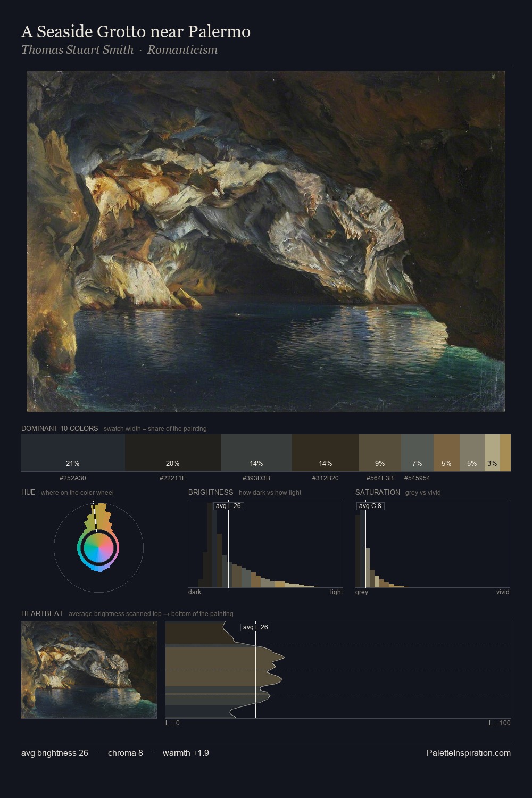Select the second 5% taupe swatch
This screenshot has height=798, width=532.
pos(472,453)
